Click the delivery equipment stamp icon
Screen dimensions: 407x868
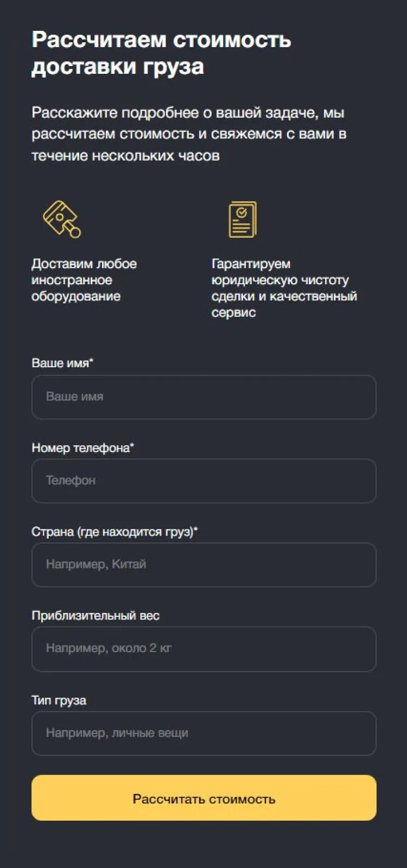61,219
